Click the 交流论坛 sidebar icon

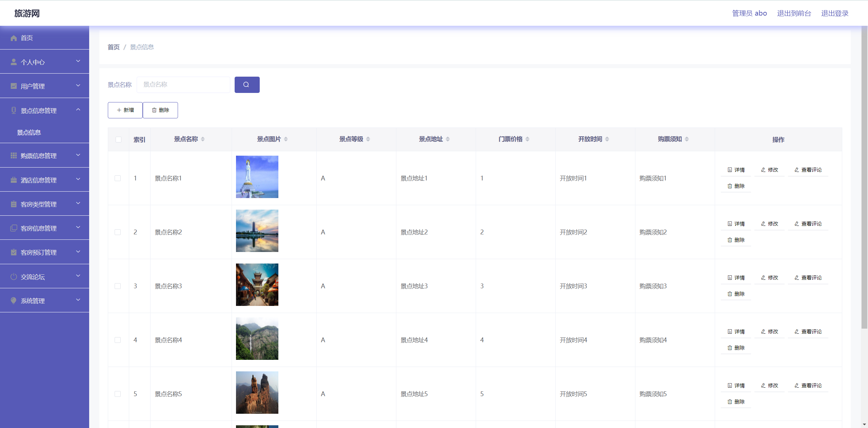(x=14, y=276)
